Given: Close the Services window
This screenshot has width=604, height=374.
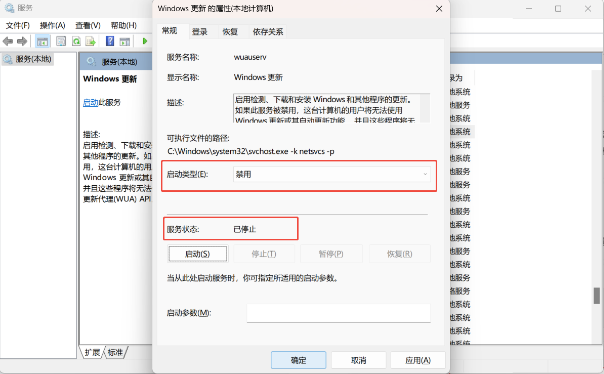Looking at the screenshot, I should (588, 8).
